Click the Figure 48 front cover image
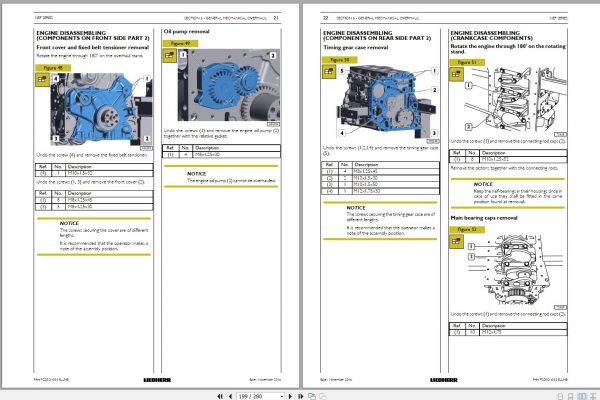600x400 pixels. click(x=101, y=109)
